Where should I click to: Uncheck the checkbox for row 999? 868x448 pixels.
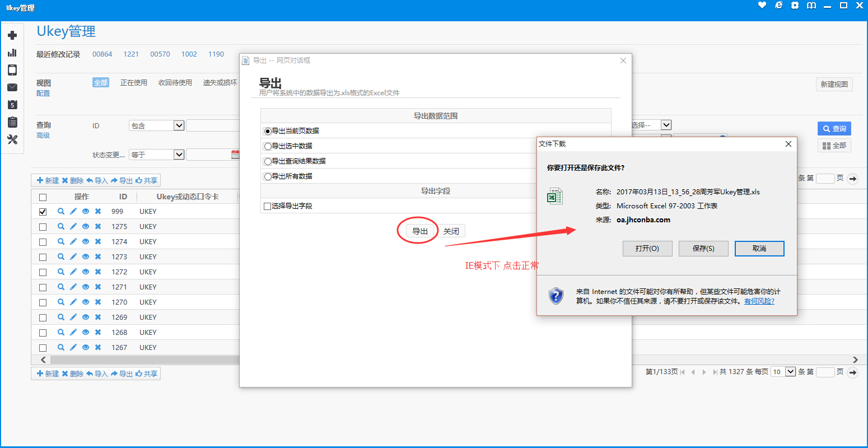coord(43,212)
